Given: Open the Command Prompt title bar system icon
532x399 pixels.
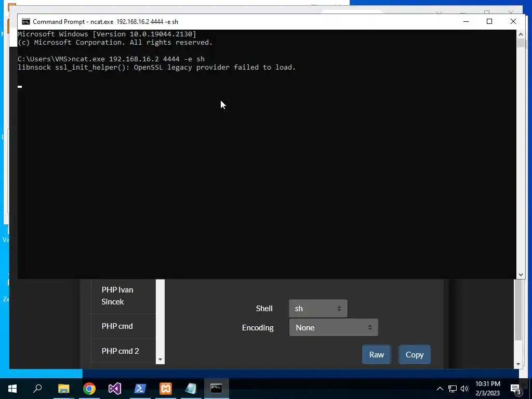Looking at the screenshot, I should (x=26, y=22).
